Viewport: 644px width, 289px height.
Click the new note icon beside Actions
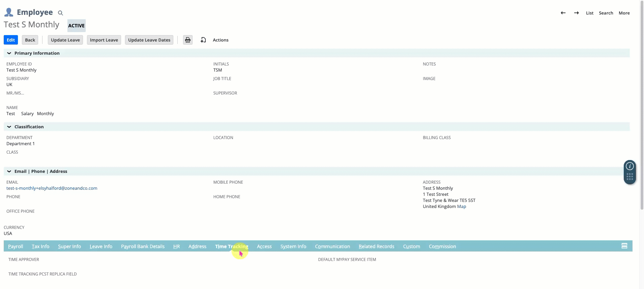coord(203,40)
